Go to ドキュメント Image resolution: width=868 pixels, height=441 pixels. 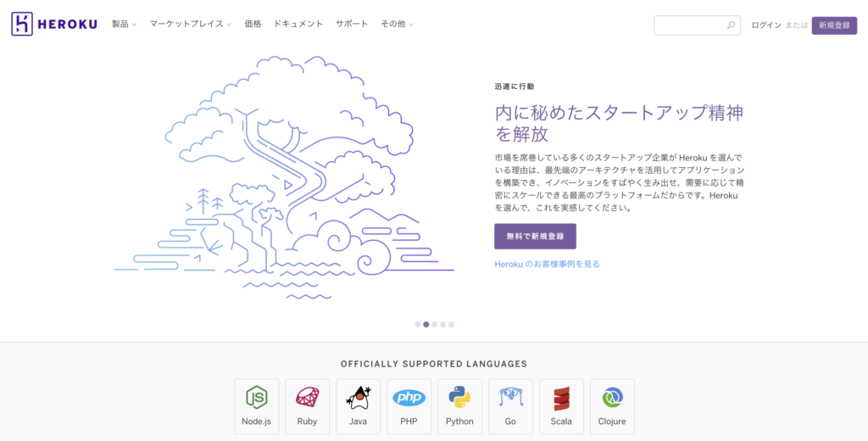pos(298,25)
